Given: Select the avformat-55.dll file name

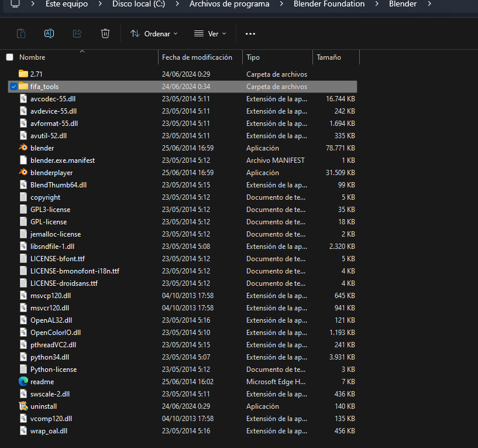Looking at the screenshot, I should click(54, 124).
